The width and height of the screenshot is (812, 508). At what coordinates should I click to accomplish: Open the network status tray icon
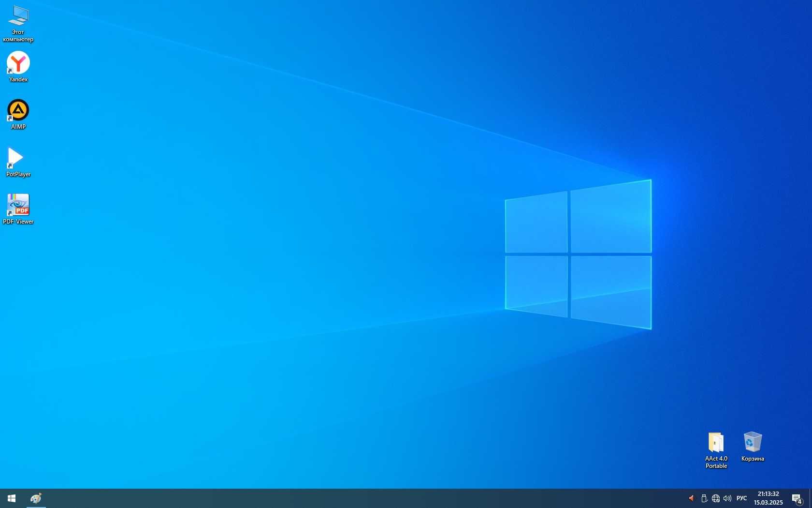tap(716, 498)
